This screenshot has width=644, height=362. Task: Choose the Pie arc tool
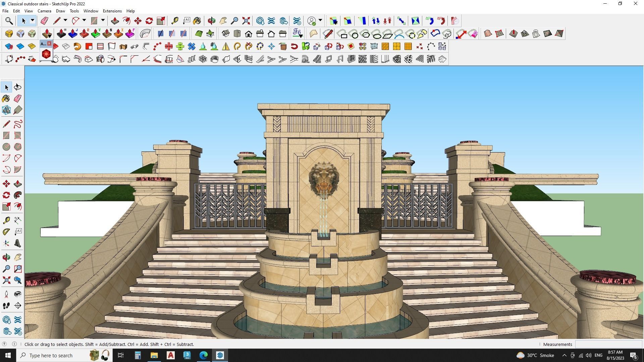click(17, 170)
